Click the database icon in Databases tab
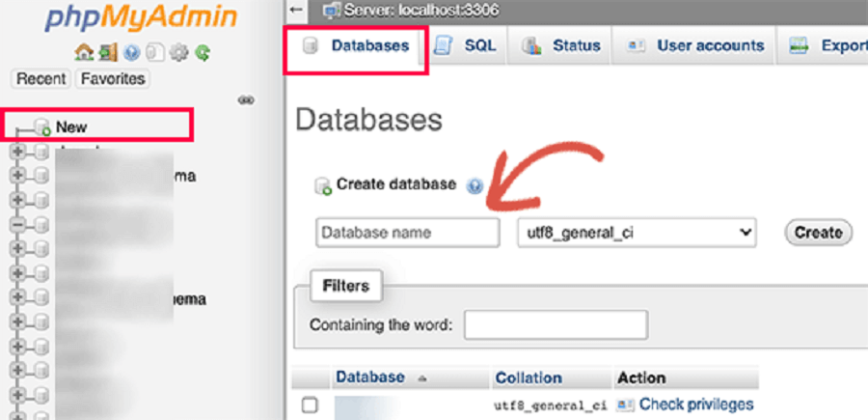This screenshot has height=420, width=868. (311, 46)
